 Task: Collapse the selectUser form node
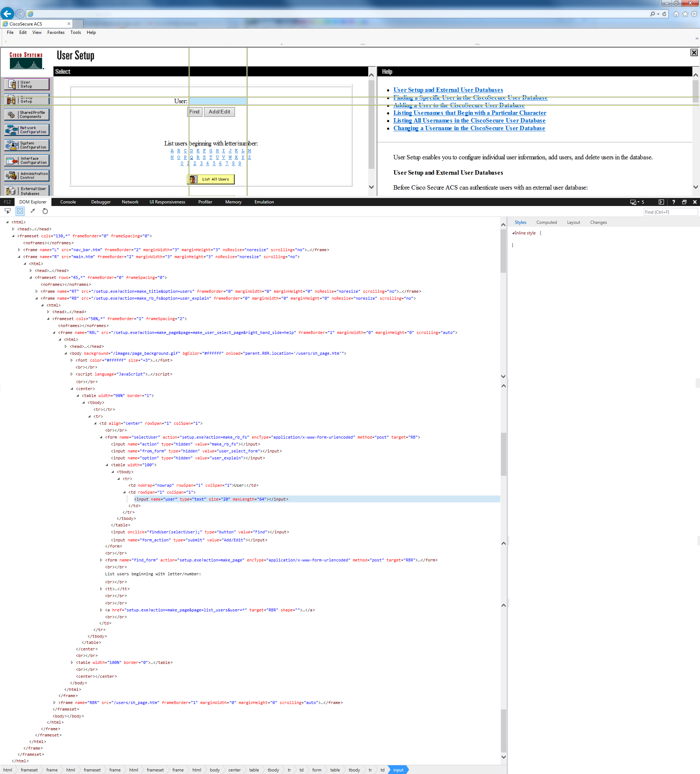point(101,437)
